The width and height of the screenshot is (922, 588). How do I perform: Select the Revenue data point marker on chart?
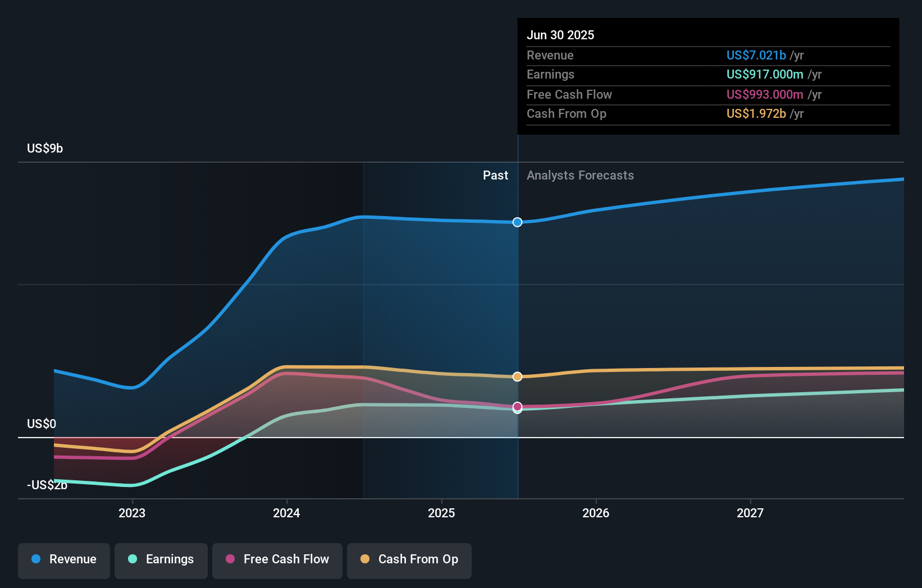tap(517, 222)
